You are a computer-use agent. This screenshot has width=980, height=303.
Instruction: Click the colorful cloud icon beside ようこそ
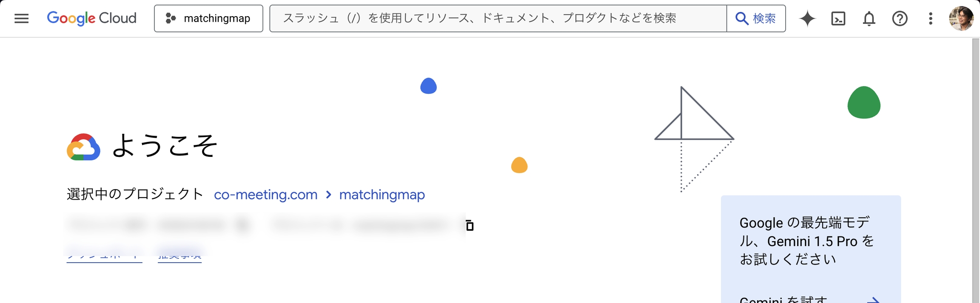83,147
